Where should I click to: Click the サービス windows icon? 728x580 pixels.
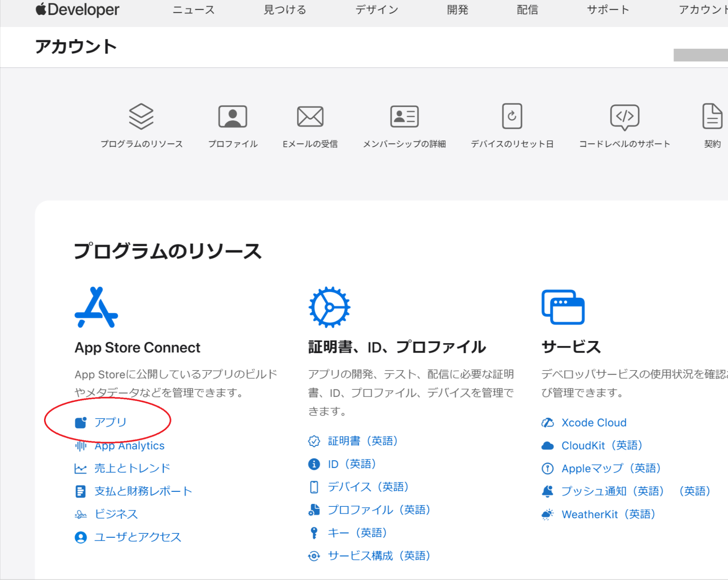coord(563,307)
